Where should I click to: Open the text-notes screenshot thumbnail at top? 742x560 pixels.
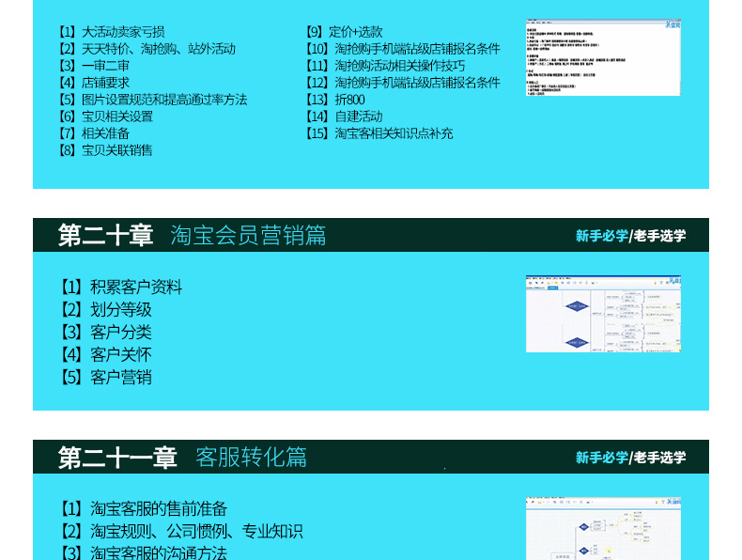(603, 57)
